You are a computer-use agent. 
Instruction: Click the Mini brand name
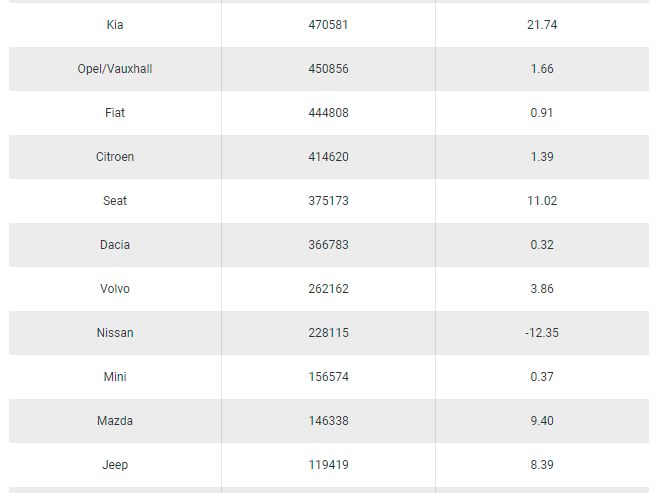115,377
